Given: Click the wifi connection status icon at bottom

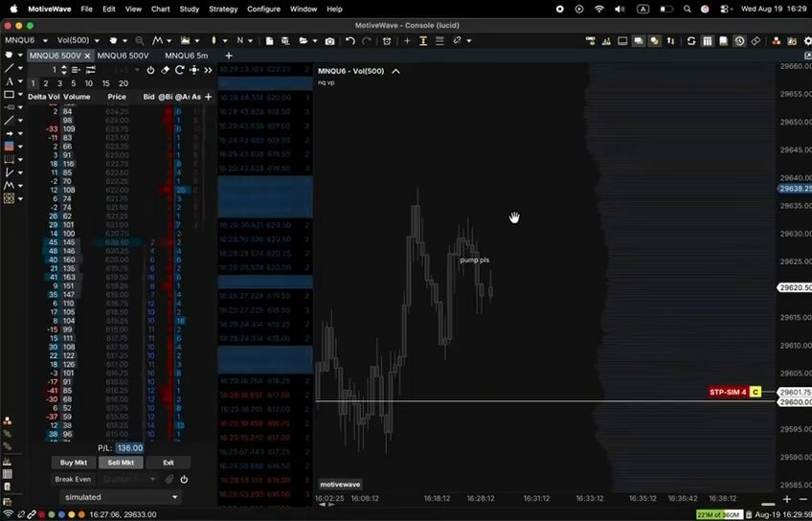Looking at the screenshot, I should pyautogui.click(x=9, y=514).
